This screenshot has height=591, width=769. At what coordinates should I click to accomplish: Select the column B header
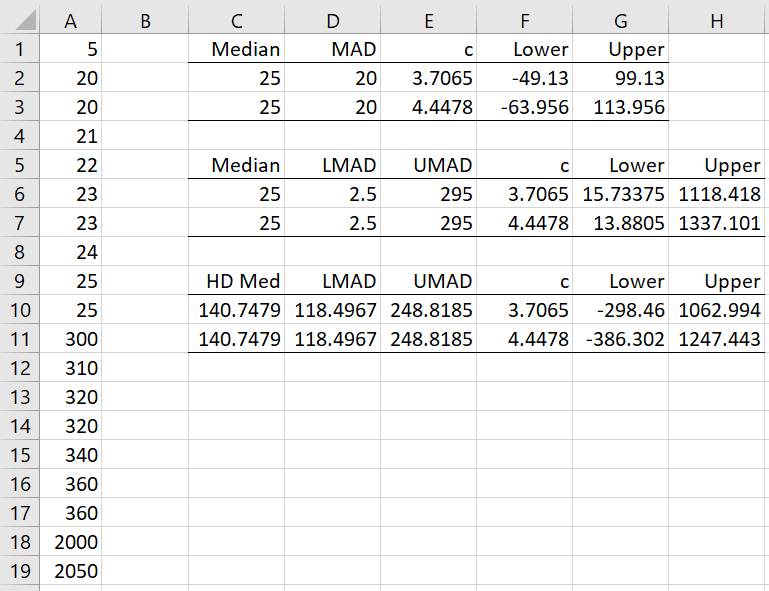145,20
